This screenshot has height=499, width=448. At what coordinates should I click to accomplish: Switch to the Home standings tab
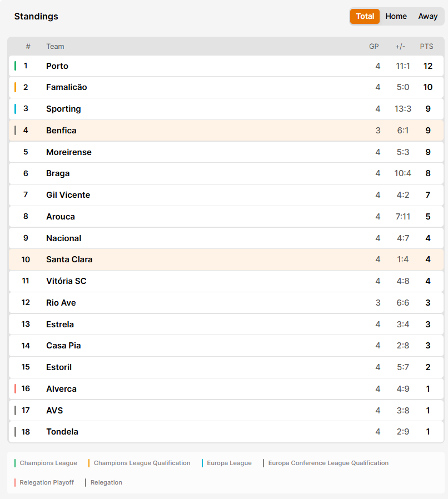(396, 16)
